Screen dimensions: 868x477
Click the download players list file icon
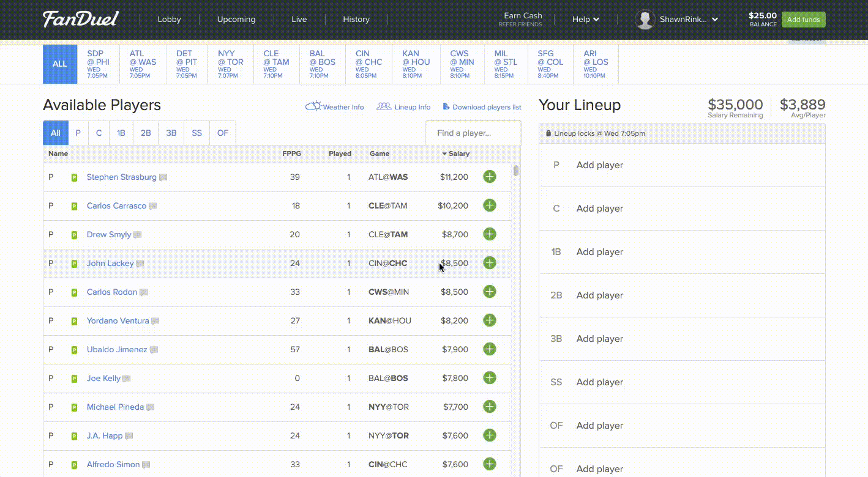click(x=446, y=106)
